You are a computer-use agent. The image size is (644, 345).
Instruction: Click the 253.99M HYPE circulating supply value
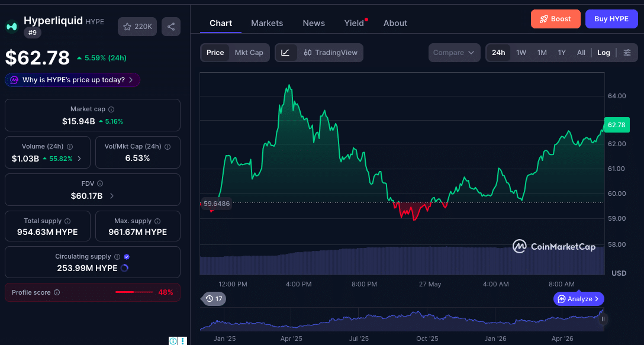click(x=87, y=268)
